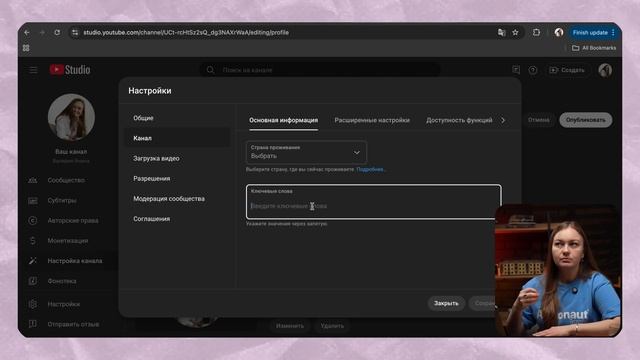Click the Chrome three-dot menu
Screen dimensions: 640x360
tap(613, 32)
